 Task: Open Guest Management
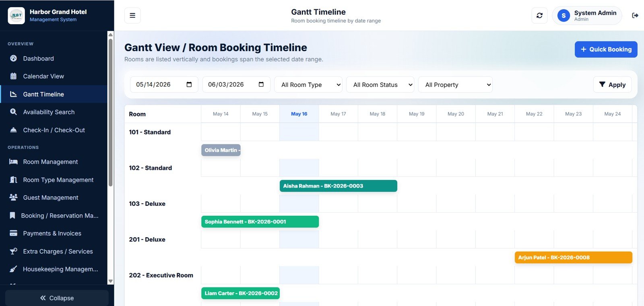click(54, 198)
